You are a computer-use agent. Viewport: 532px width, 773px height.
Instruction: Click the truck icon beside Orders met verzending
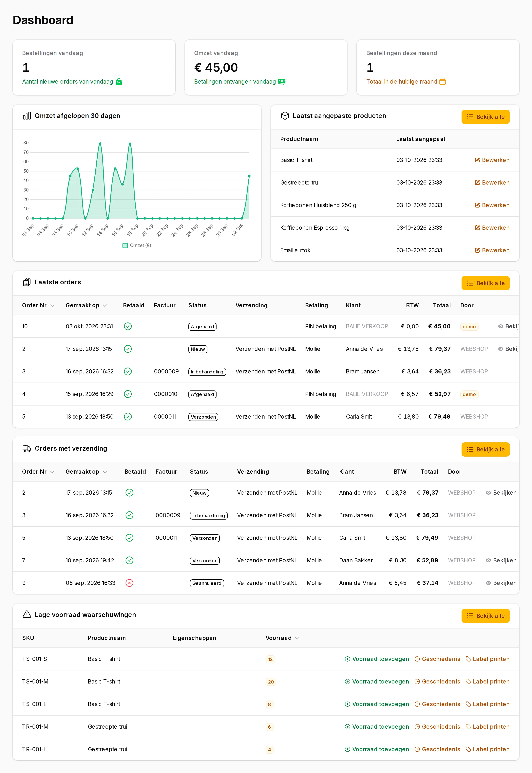tap(27, 448)
